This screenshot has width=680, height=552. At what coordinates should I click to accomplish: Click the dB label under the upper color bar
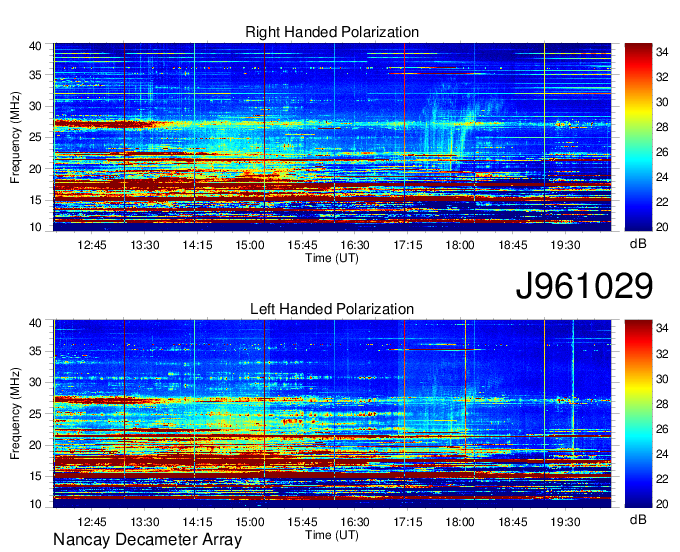[638, 244]
